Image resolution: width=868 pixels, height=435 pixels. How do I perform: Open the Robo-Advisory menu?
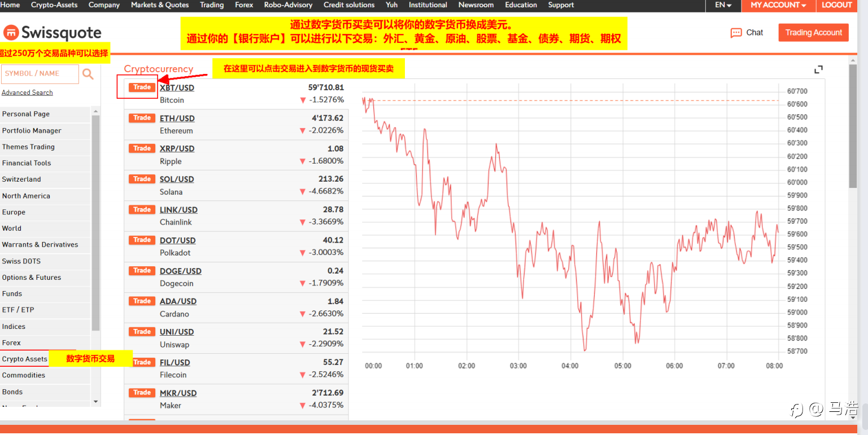click(x=288, y=5)
